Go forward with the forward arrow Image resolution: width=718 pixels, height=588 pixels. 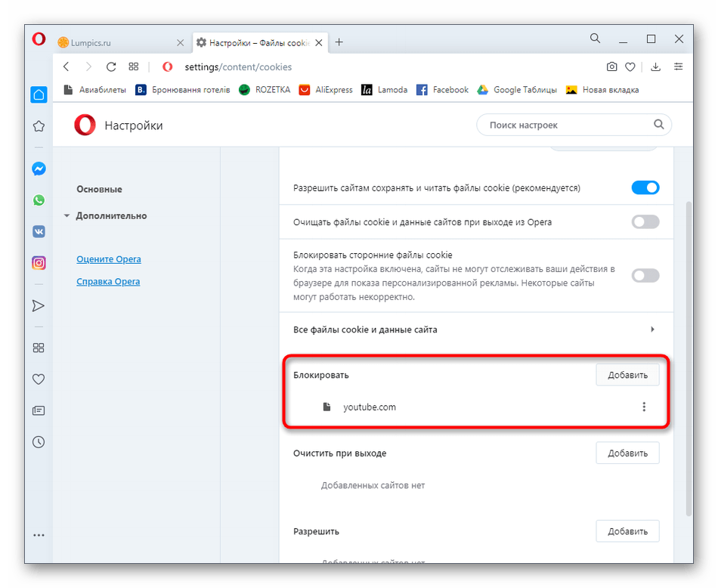[x=88, y=67]
